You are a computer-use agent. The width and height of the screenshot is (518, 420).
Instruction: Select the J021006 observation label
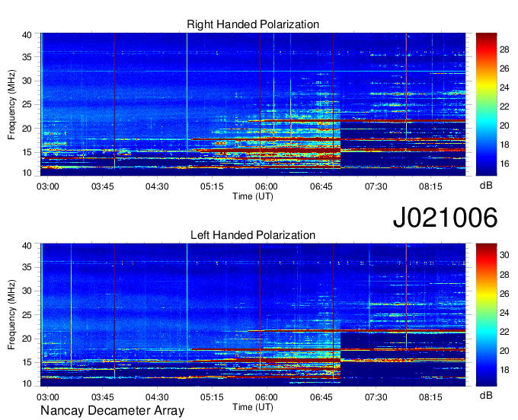(x=445, y=218)
